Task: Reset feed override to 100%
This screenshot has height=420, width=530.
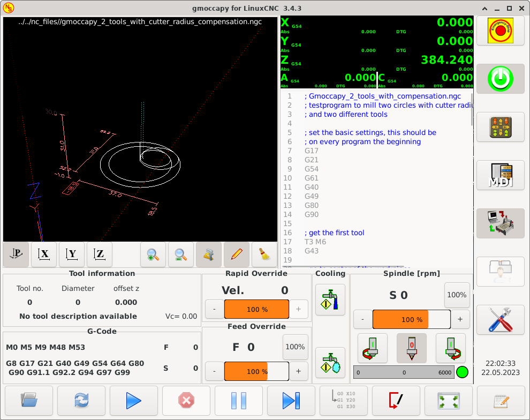Action: [x=295, y=347]
